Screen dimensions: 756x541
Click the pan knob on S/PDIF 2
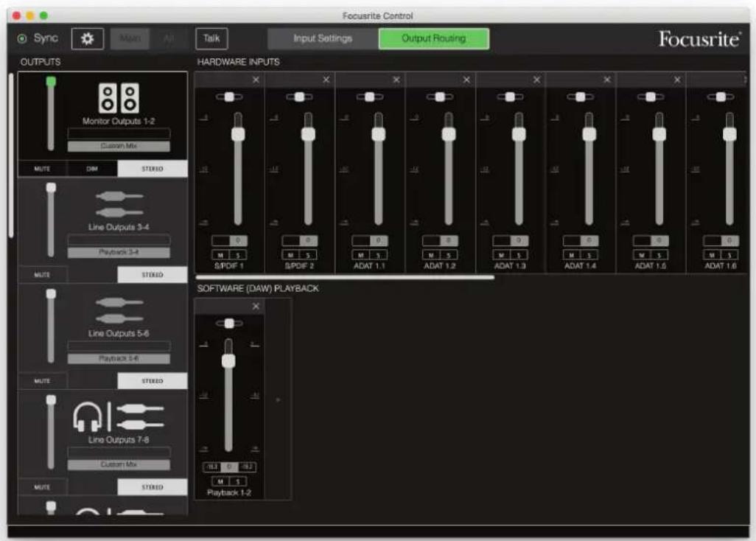point(299,97)
